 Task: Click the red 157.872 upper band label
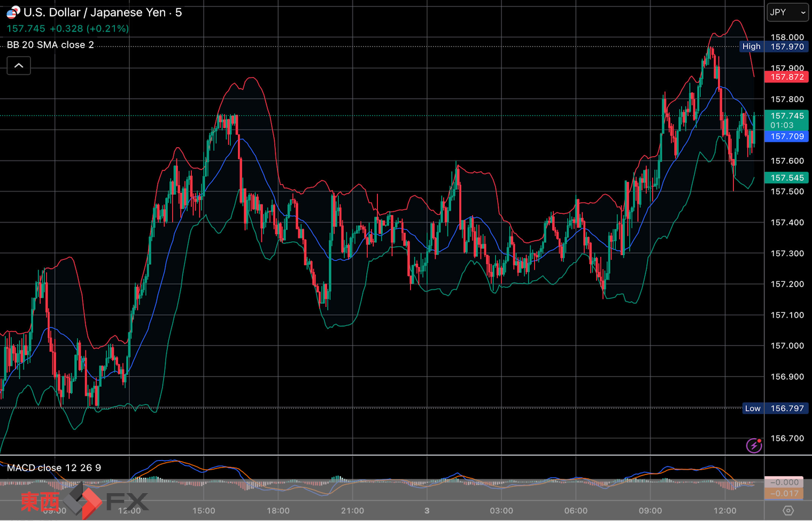pyautogui.click(x=786, y=77)
